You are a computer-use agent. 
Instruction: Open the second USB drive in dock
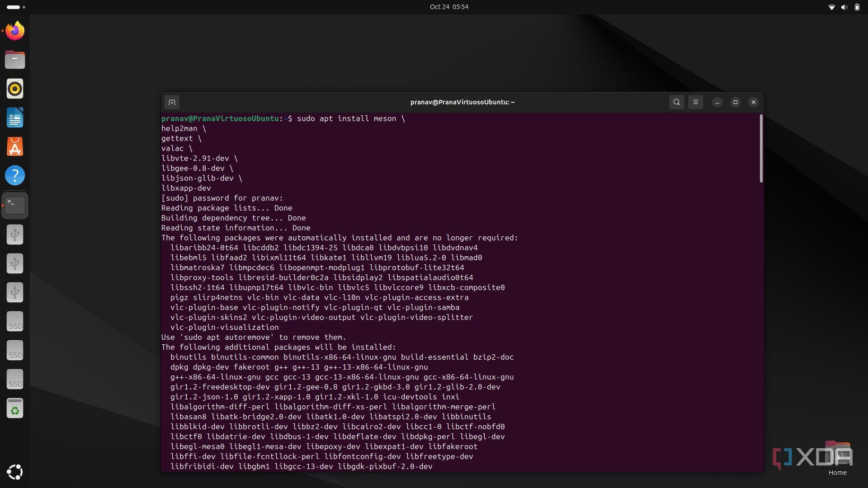point(15,263)
